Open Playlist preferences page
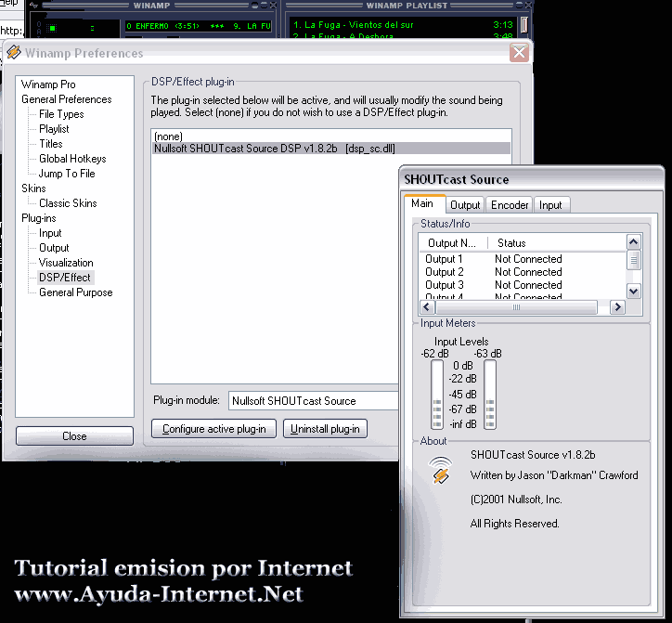Screen dimensions: 672x623 point(54,129)
